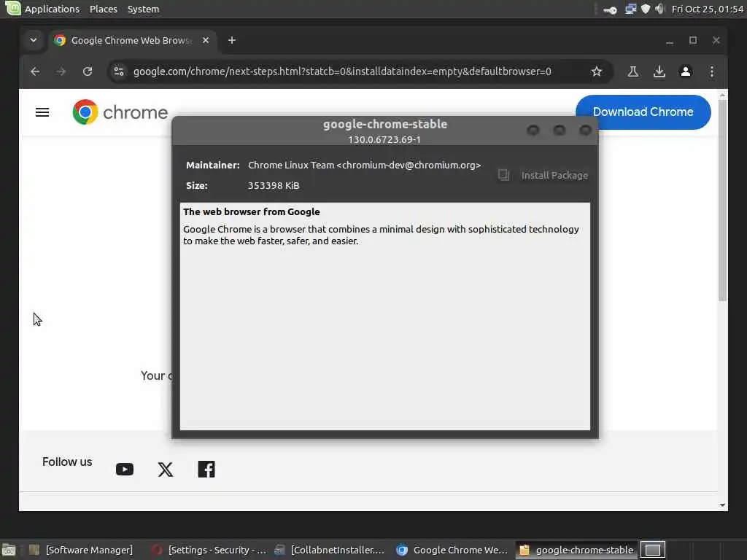This screenshot has width=747, height=560.
Task: Reload the page with the refresh icon
Action: pyautogui.click(x=88, y=71)
